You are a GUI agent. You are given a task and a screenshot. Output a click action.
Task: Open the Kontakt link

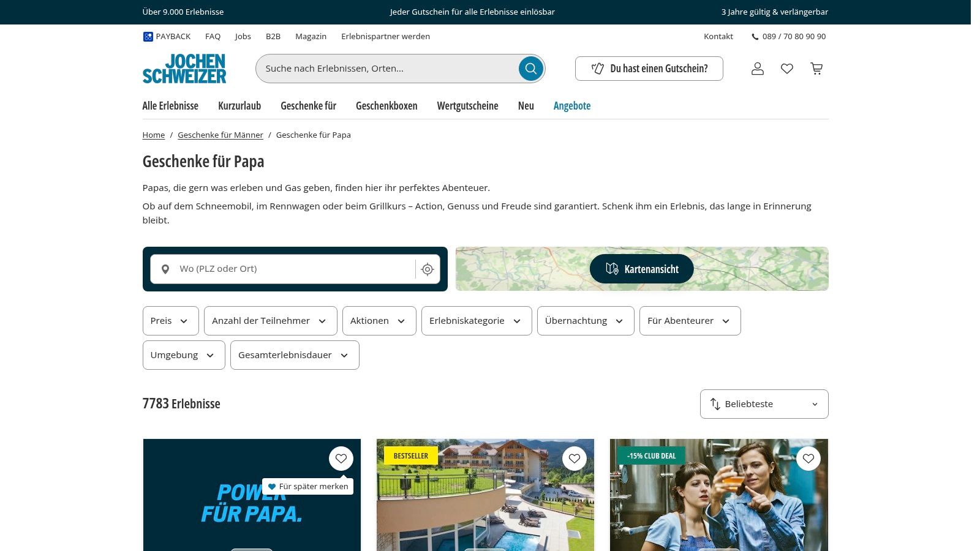pos(718,37)
